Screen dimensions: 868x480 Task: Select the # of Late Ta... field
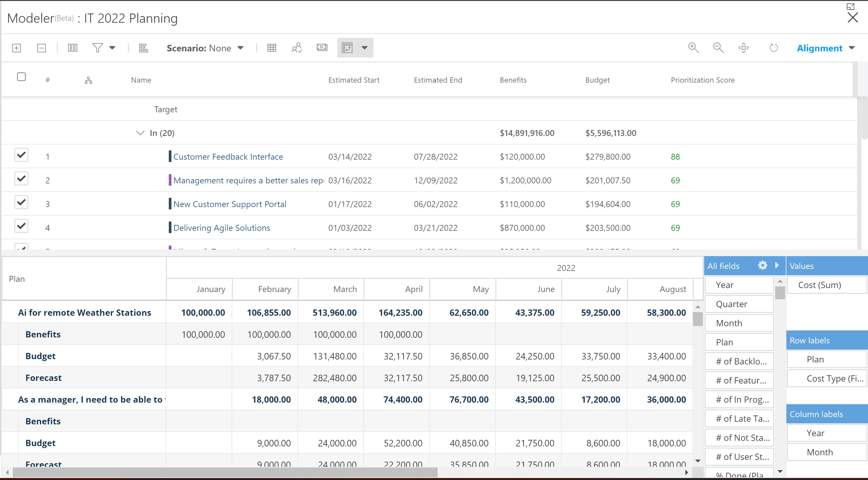tap(739, 419)
